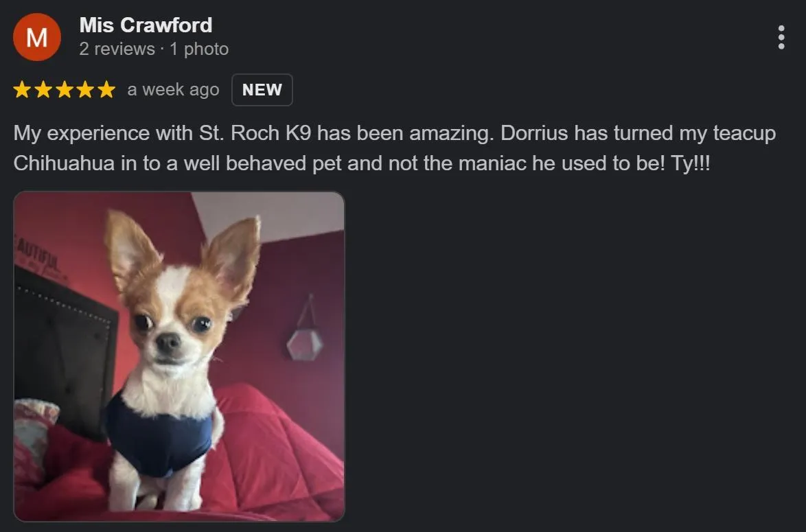Click the orange M profile avatar

point(37,38)
